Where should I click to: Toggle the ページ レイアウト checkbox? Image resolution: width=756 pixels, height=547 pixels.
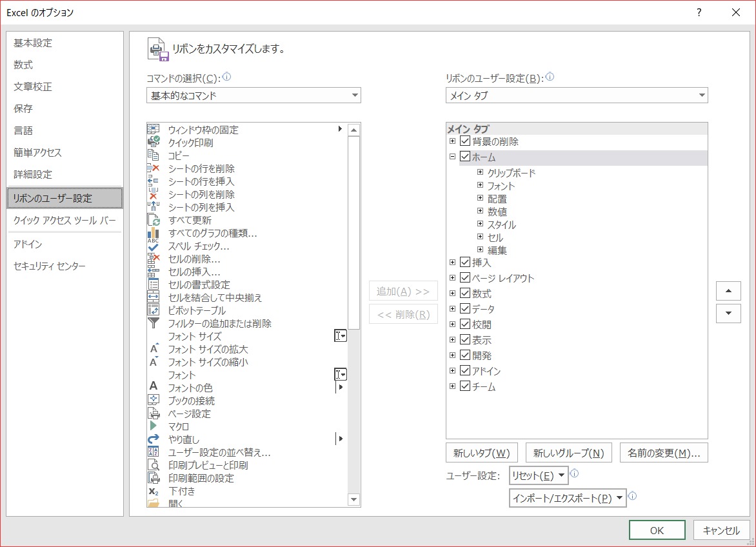(x=465, y=277)
